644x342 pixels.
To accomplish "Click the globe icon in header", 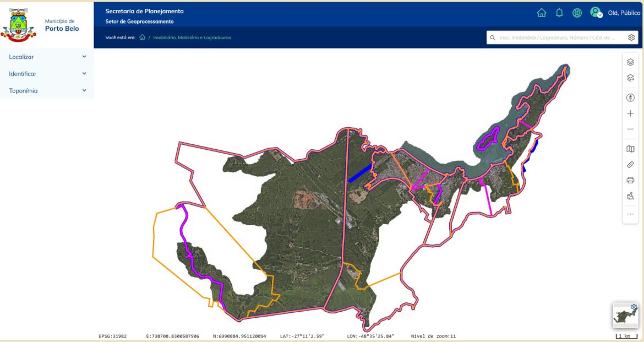I will 577,13.
